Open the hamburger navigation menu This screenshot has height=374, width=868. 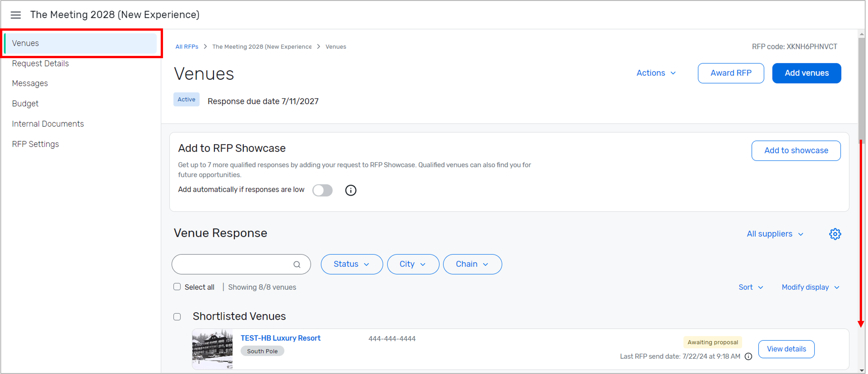[16, 15]
